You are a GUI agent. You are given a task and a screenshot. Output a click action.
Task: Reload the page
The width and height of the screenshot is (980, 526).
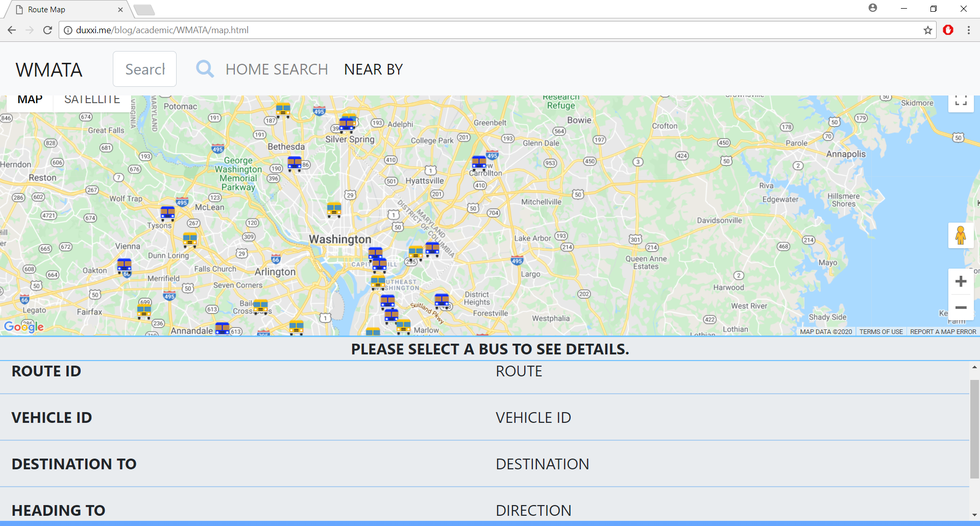click(47, 30)
